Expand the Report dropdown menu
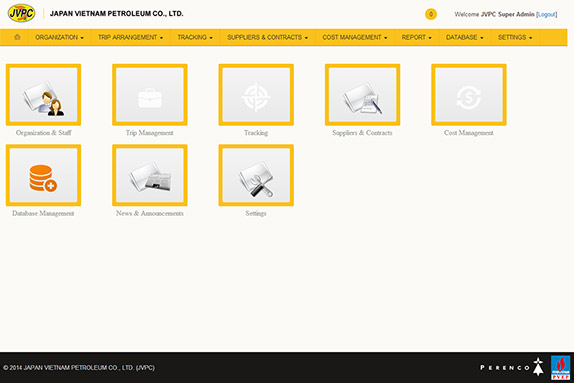Viewport: 574px width, 383px height. click(417, 37)
